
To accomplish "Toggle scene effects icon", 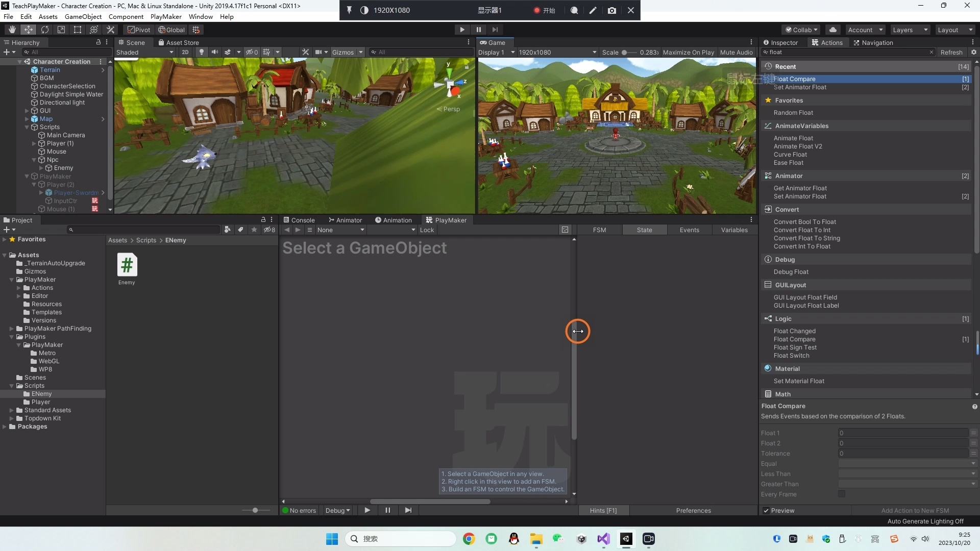I will point(228,52).
